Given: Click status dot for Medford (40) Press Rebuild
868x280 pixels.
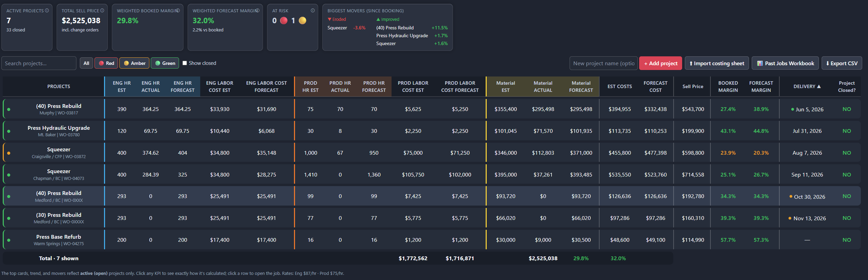Looking at the screenshot, I should click(x=9, y=196).
